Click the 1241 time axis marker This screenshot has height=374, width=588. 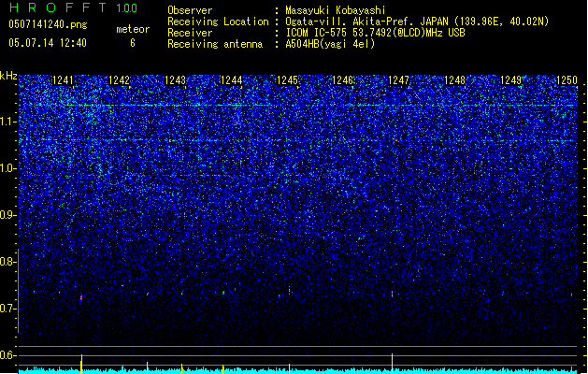pyautogui.click(x=63, y=80)
